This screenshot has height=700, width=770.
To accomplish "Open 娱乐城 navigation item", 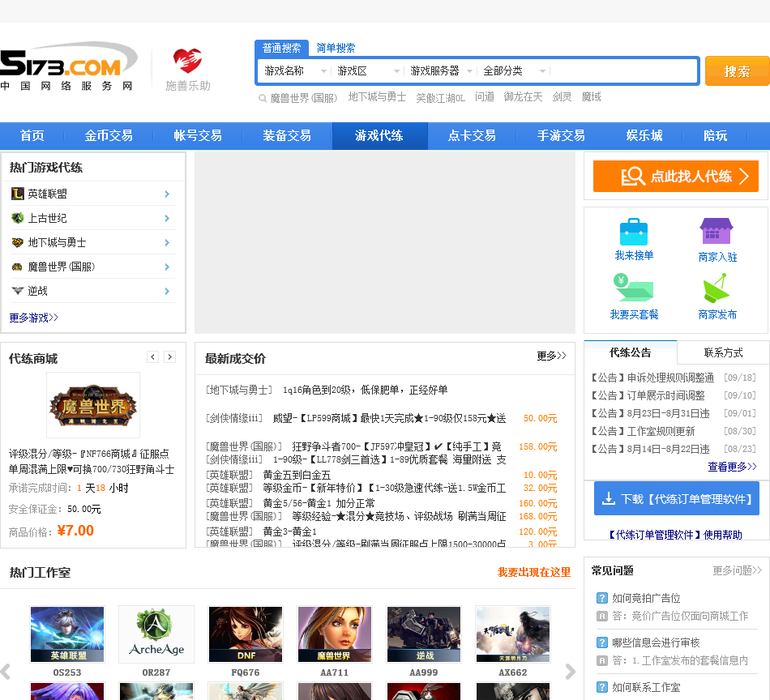I will tap(644, 135).
